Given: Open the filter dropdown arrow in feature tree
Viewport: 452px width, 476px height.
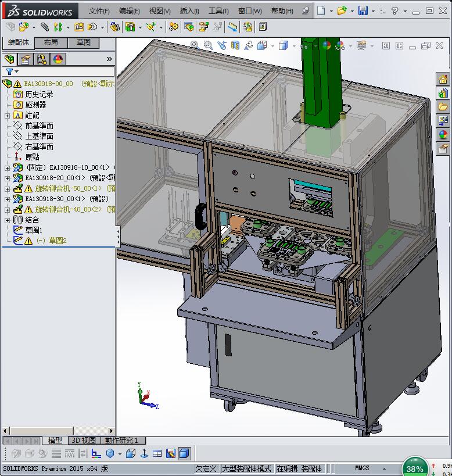Looking at the screenshot, I should [x=17, y=71].
